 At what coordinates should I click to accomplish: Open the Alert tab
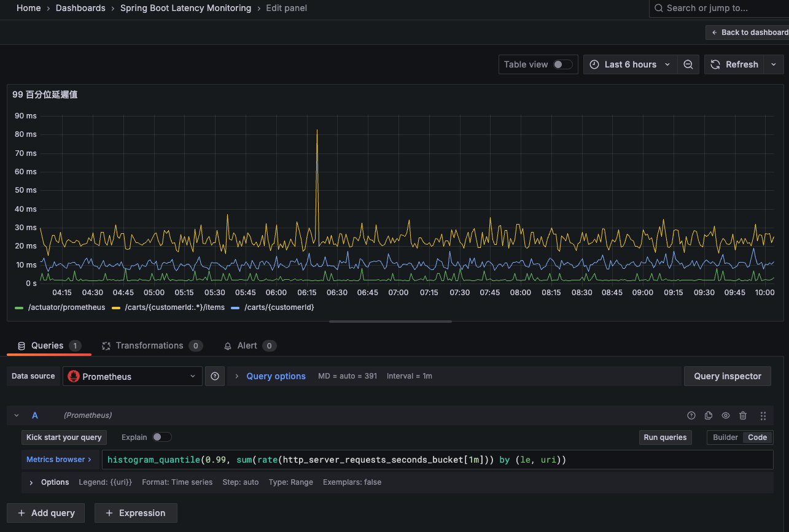pos(247,345)
